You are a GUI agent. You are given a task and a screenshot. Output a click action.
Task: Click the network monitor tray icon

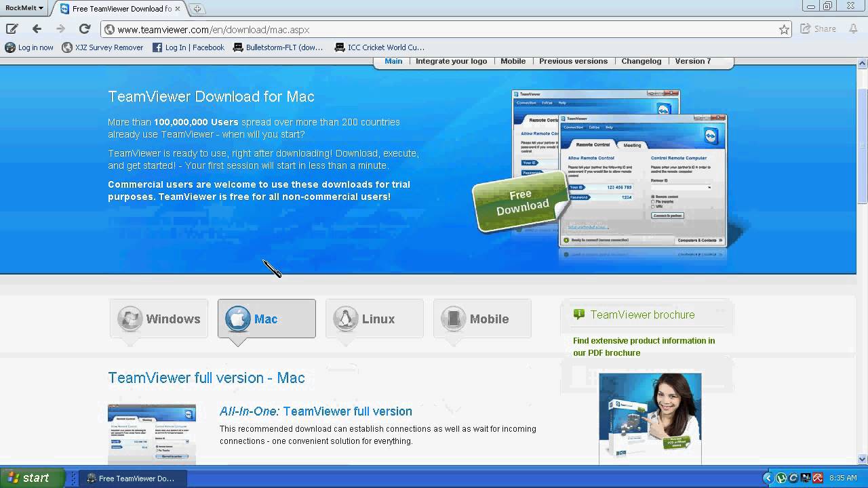pyautogui.click(x=806, y=478)
